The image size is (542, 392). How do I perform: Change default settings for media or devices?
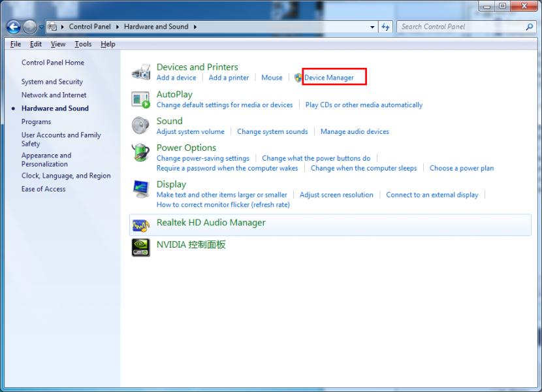[x=225, y=105]
